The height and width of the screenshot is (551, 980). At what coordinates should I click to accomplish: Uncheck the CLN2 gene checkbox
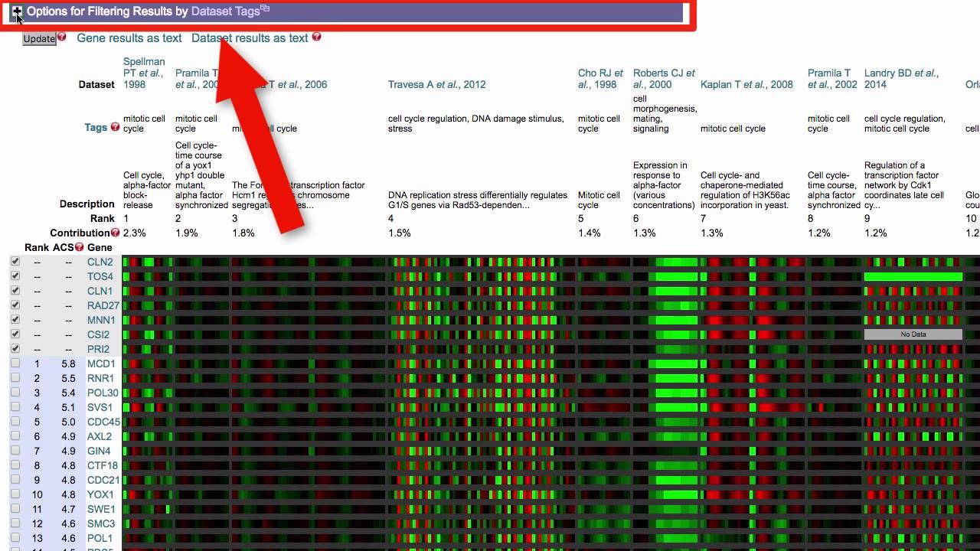tap(15, 262)
